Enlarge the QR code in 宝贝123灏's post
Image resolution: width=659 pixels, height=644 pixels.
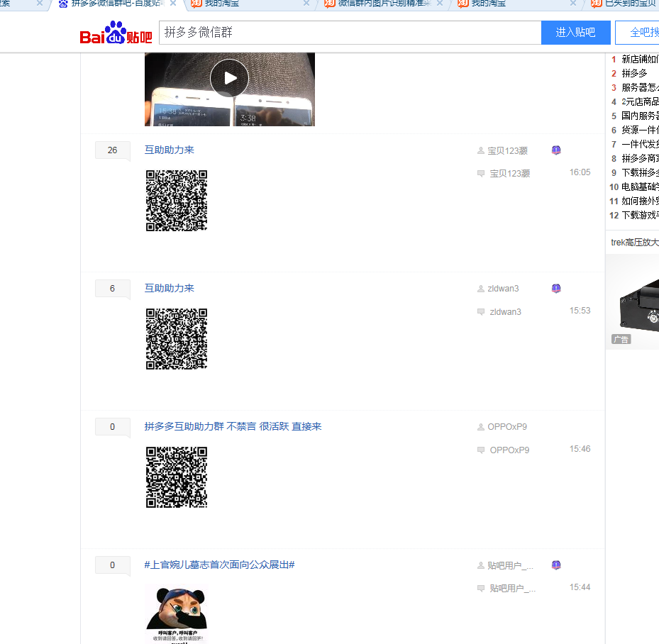(x=177, y=201)
